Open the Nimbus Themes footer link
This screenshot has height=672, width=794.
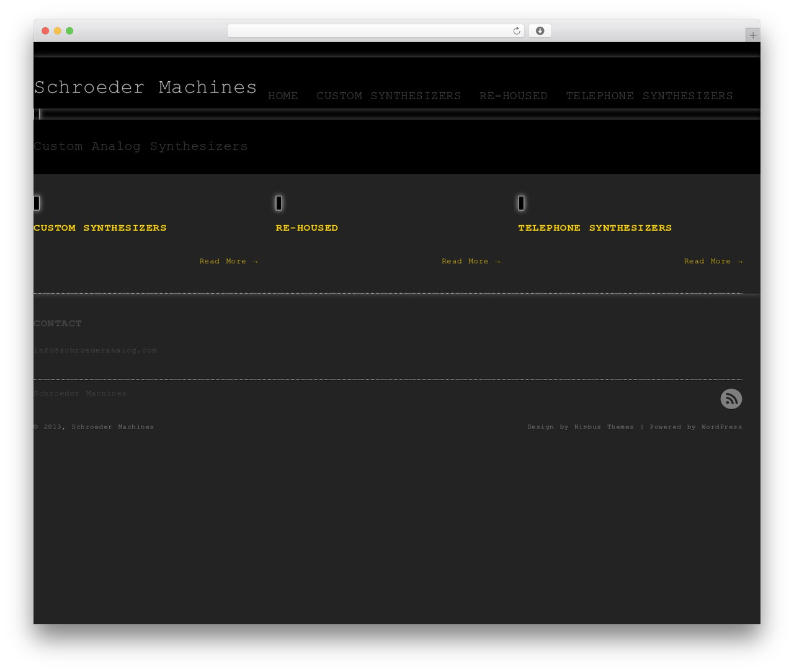pos(604,427)
